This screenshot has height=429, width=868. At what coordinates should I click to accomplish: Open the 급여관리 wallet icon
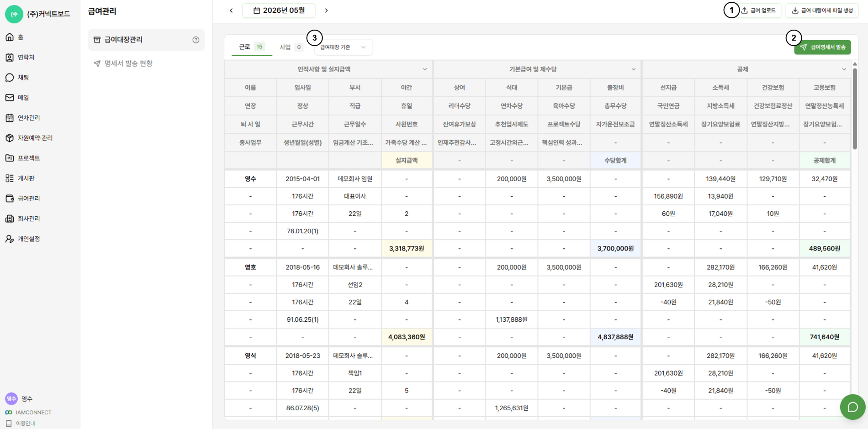point(10,199)
